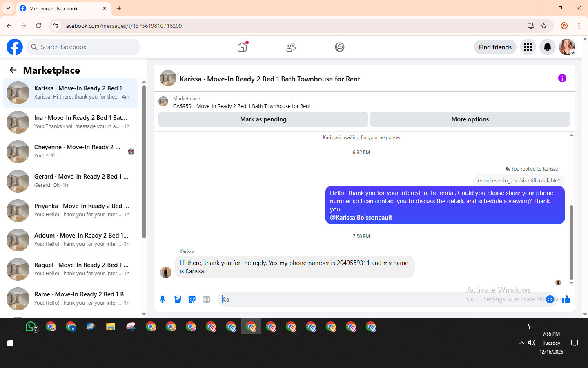Open the Snipping Tool in taskbar
Image resolution: width=588 pixels, height=368 pixels.
[x=131, y=327]
